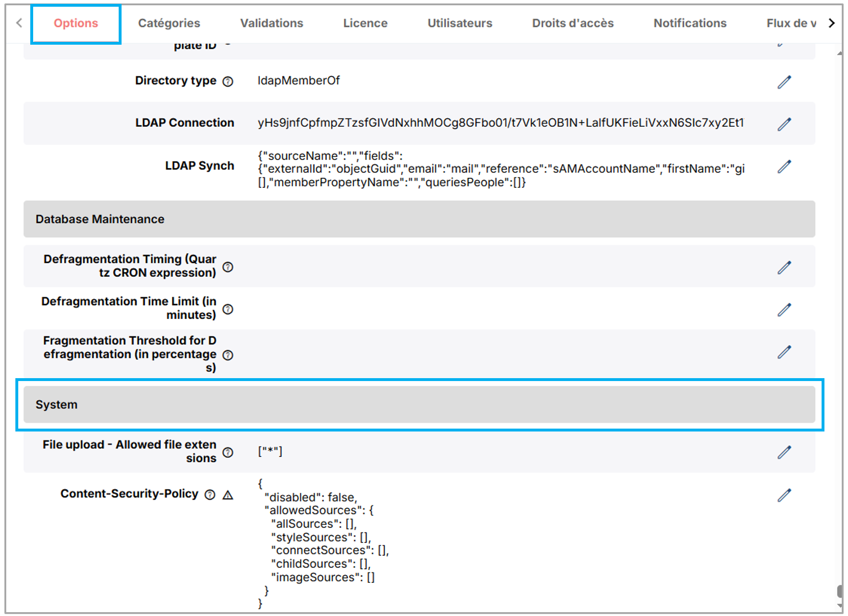Click pencil icon for LDAP Connection
The height and width of the screenshot is (616, 848).
784,124
